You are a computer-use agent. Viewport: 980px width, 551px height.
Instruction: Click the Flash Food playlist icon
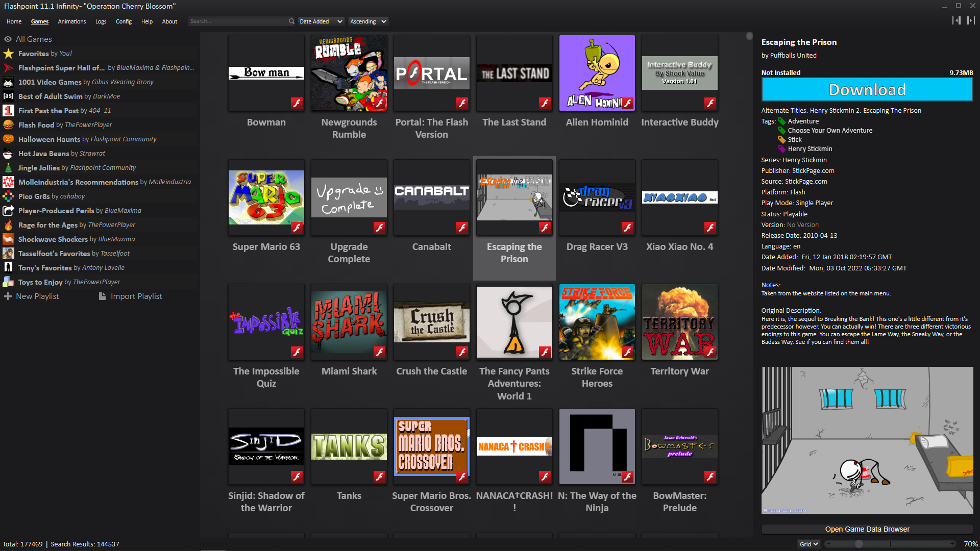[9, 124]
